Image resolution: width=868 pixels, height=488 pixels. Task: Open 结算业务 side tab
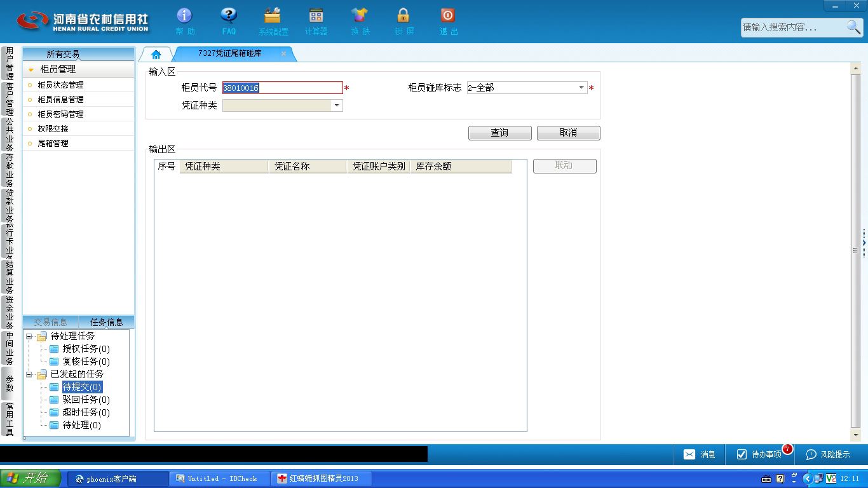pos(9,276)
